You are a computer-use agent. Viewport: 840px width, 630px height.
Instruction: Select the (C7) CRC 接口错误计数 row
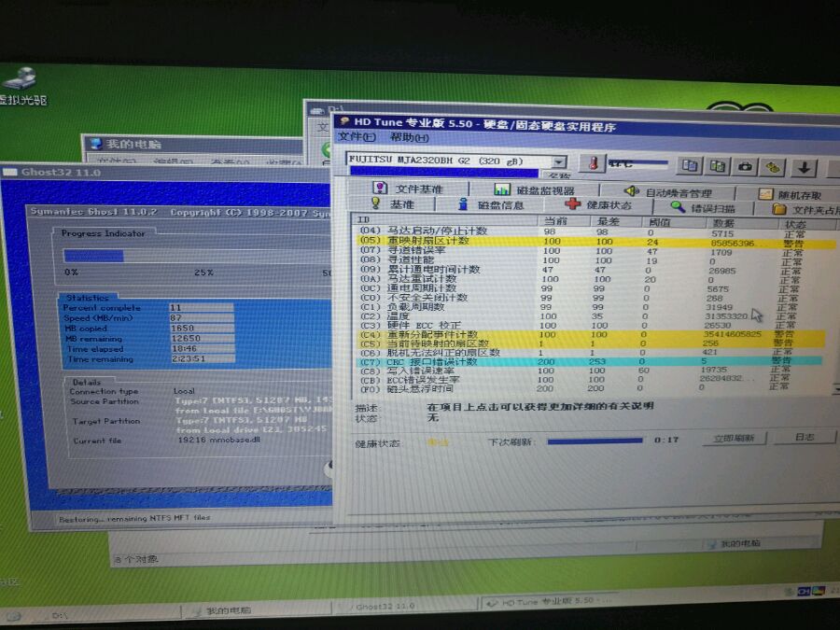point(589,361)
